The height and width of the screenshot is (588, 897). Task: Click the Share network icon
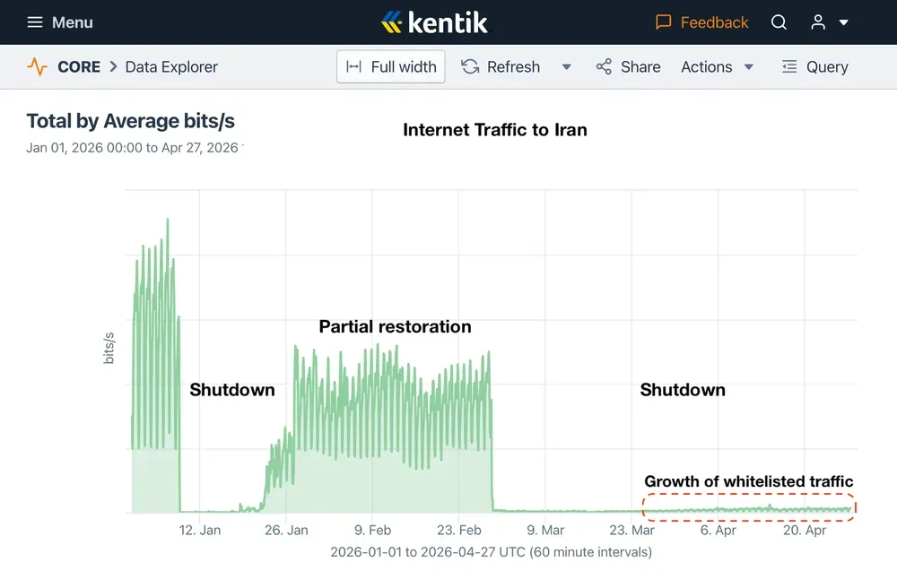(604, 67)
